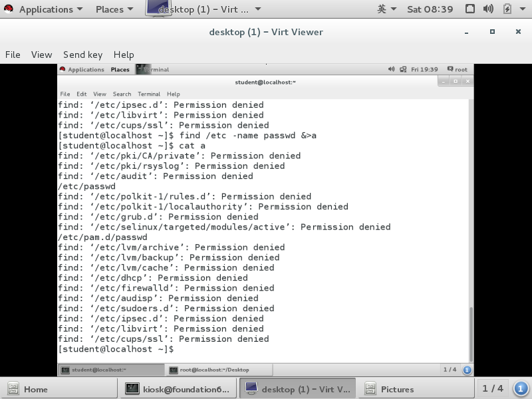The image size is (532, 399).
Task: Click the 'cat a' command line
Action: click(x=132, y=146)
